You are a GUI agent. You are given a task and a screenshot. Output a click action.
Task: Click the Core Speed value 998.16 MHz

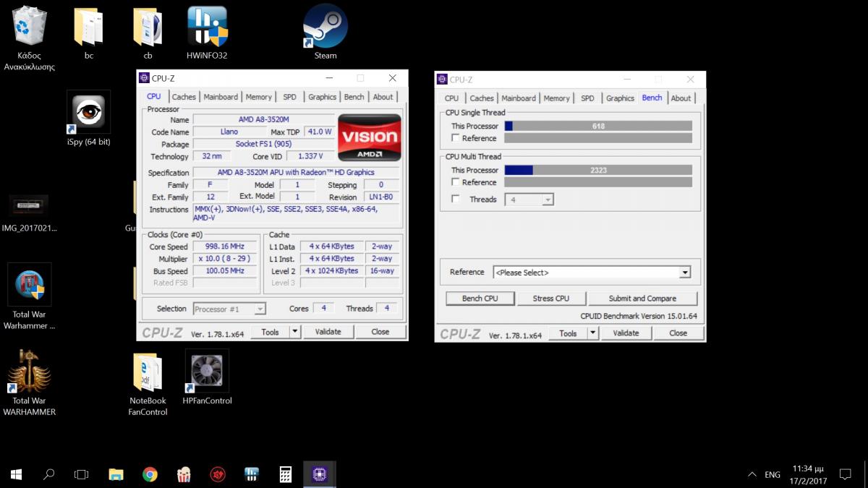click(x=225, y=247)
